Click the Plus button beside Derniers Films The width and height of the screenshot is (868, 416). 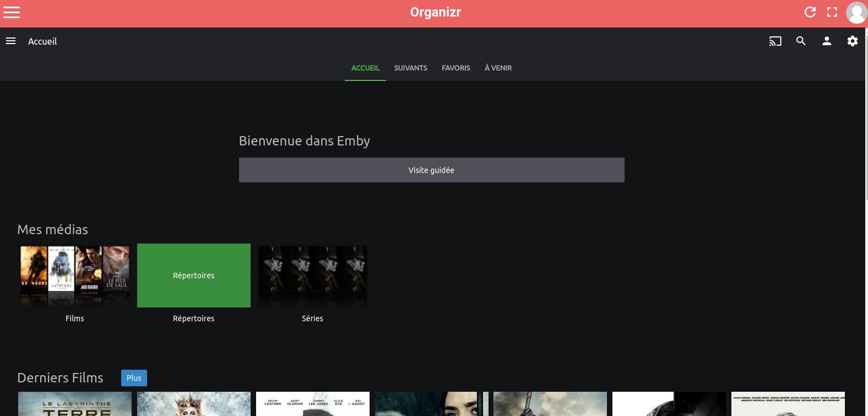tap(134, 378)
